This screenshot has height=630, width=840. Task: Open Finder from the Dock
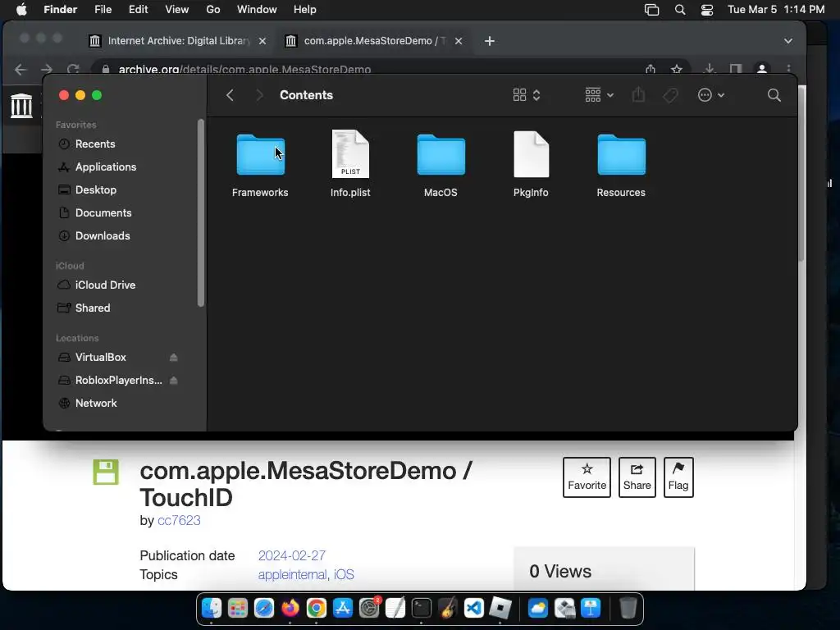point(212,609)
